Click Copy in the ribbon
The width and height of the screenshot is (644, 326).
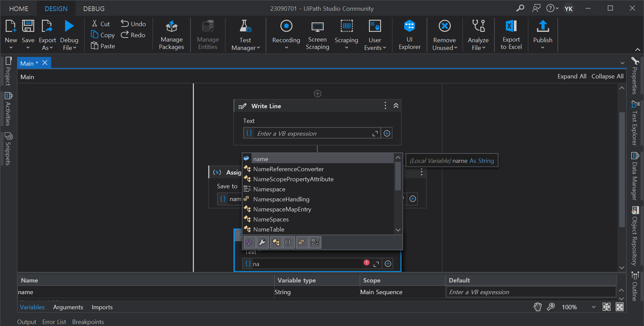(x=103, y=35)
